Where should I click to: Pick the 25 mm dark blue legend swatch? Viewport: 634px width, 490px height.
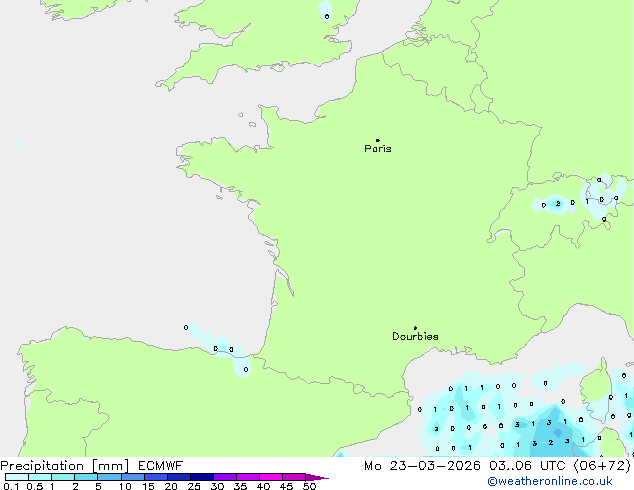tap(202, 477)
